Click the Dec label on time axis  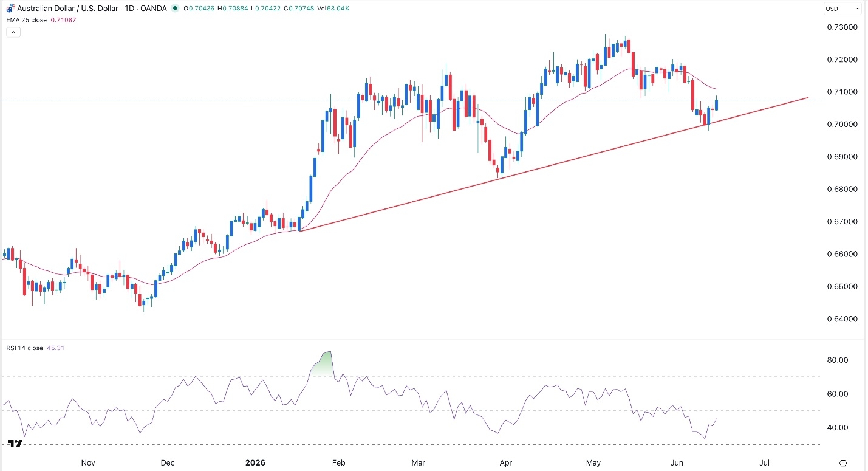pyautogui.click(x=168, y=463)
